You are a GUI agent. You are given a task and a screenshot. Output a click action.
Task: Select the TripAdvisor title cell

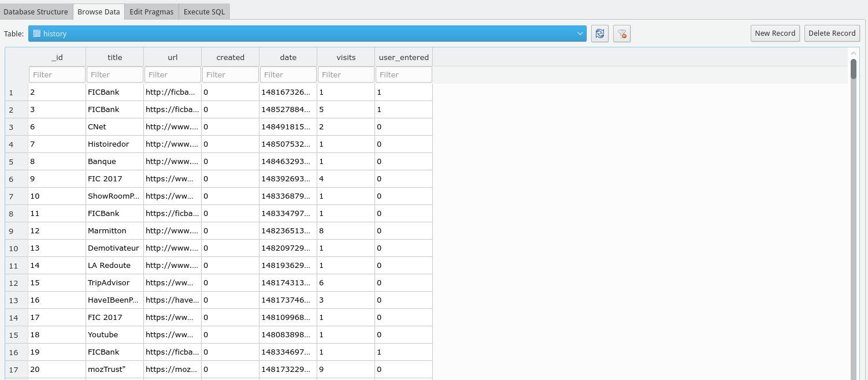(115, 283)
